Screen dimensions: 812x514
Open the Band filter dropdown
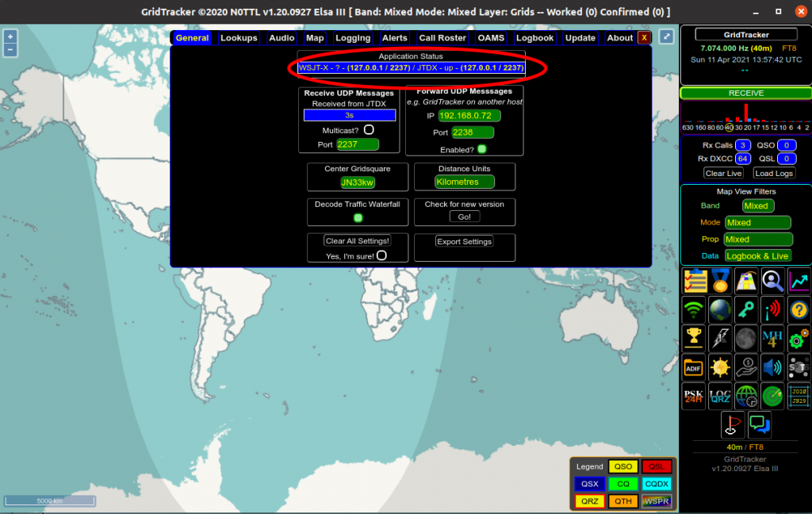tap(758, 205)
